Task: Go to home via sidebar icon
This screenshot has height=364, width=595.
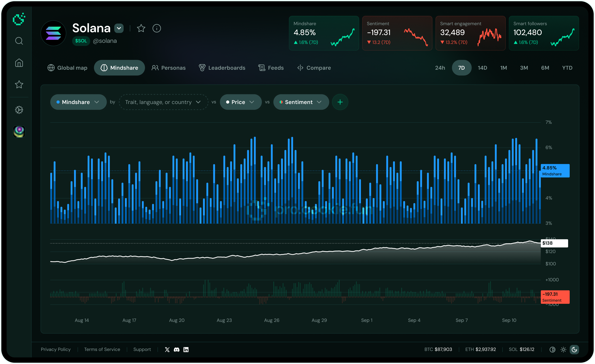Action: (19, 63)
